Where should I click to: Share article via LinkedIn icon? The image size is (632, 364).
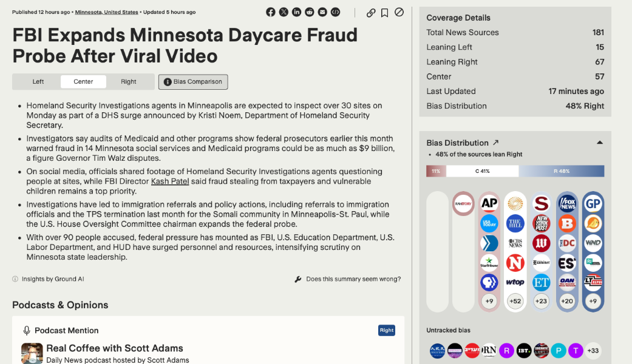coord(296,12)
